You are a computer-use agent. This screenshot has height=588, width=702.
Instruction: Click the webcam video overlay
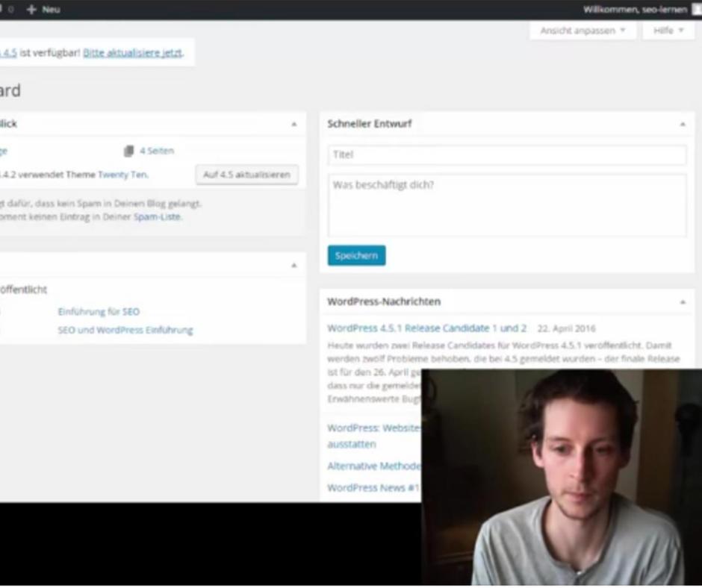562,477
